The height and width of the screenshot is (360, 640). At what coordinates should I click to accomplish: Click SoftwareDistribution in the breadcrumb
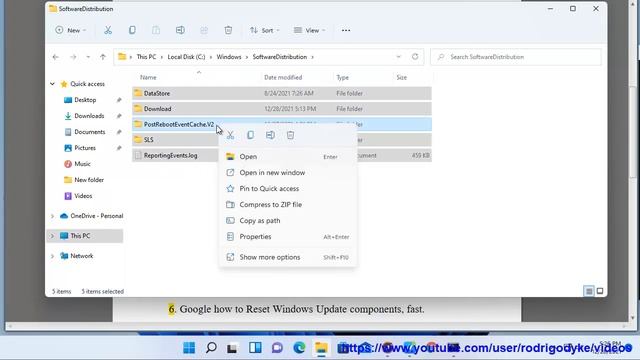280,57
